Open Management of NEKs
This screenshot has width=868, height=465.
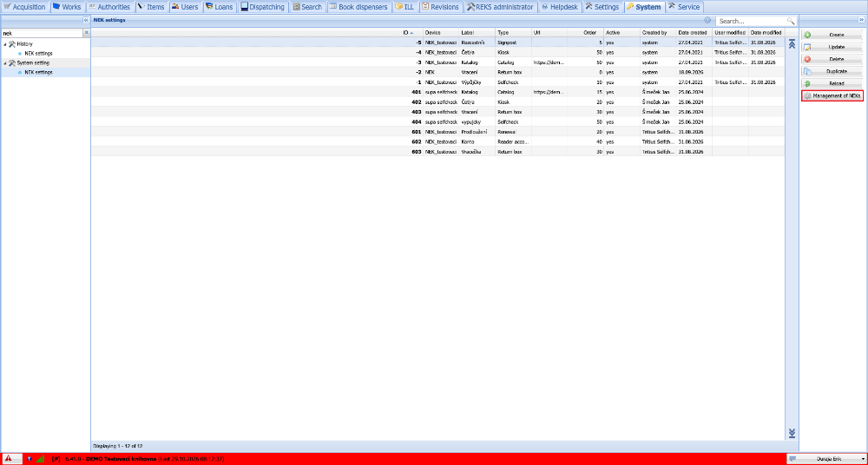[x=832, y=96]
